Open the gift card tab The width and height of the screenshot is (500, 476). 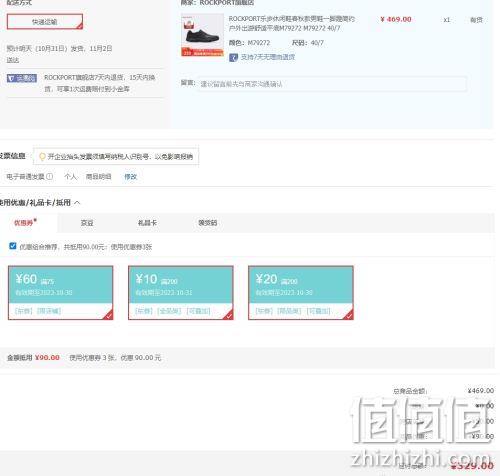(147, 223)
